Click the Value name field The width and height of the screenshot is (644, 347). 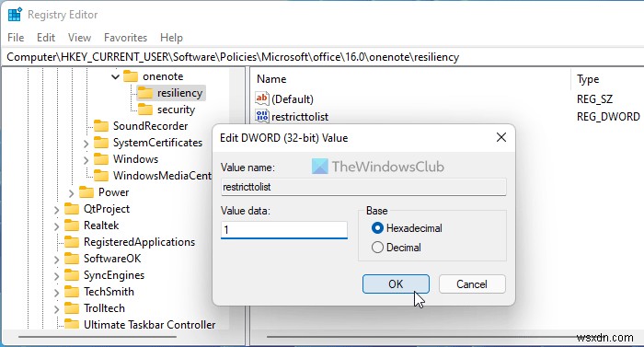click(363, 187)
